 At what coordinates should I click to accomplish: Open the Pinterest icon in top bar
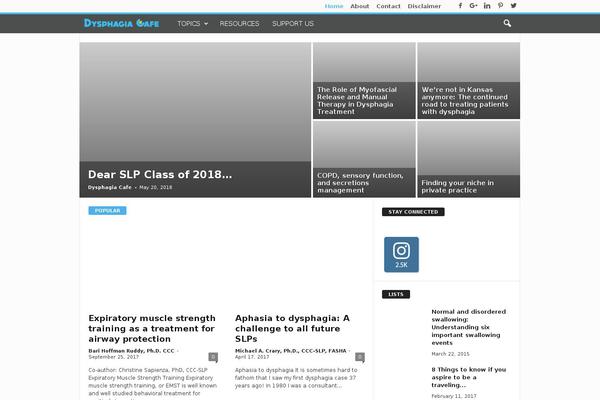tap(501, 6)
